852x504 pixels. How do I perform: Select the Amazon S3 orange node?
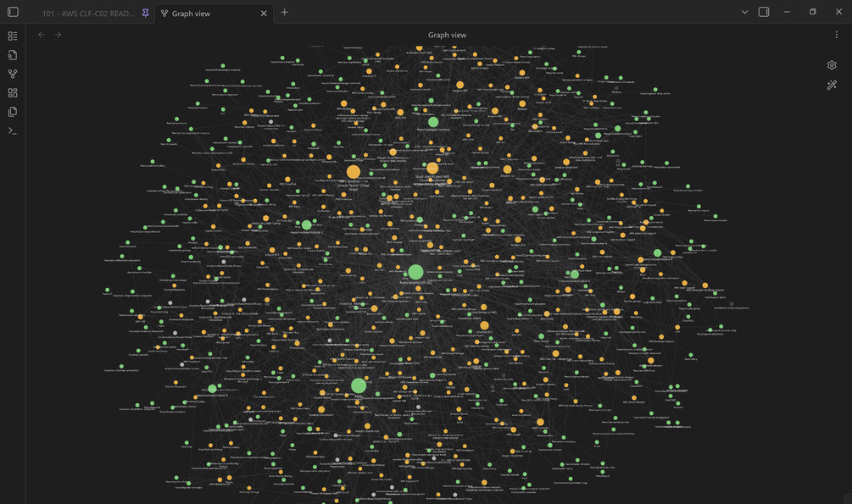pos(508,170)
